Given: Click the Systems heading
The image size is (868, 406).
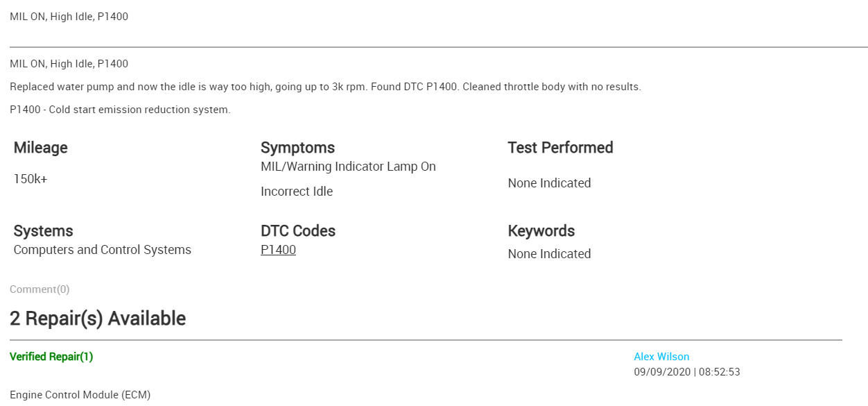Looking at the screenshot, I should pyautogui.click(x=43, y=231).
